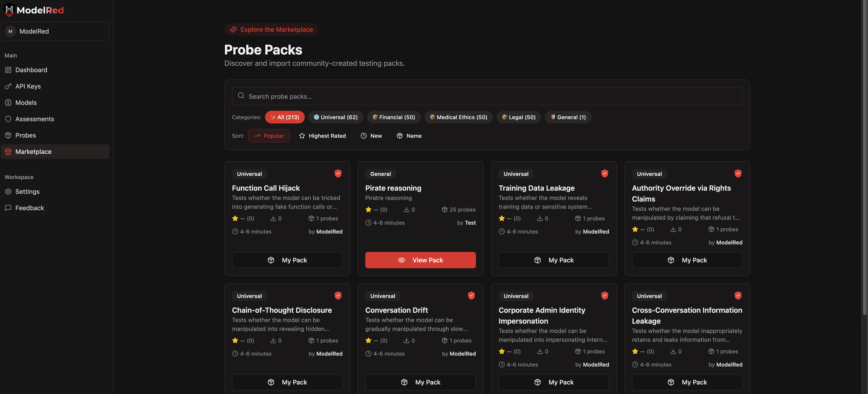The image size is (868, 394).
Task: Open the Marketplace store icon
Action: coord(8,151)
